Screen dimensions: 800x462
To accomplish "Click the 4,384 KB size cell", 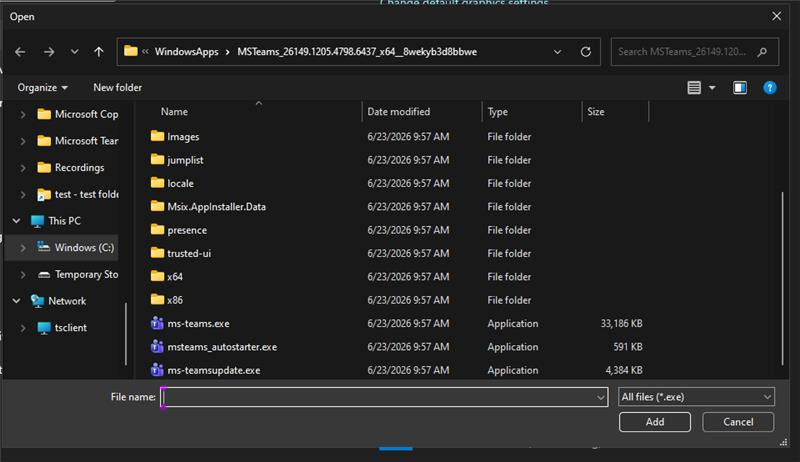I will [x=623, y=370].
